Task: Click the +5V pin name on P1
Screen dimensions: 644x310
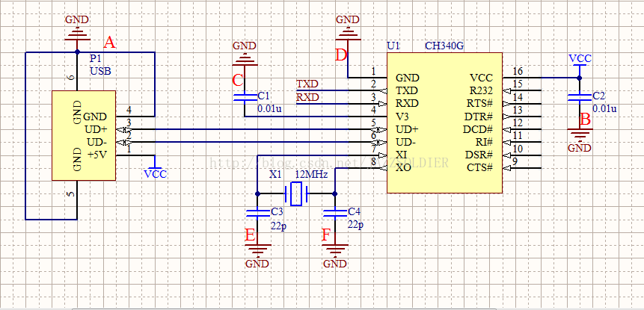Action: pyautogui.click(x=97, y=155)
